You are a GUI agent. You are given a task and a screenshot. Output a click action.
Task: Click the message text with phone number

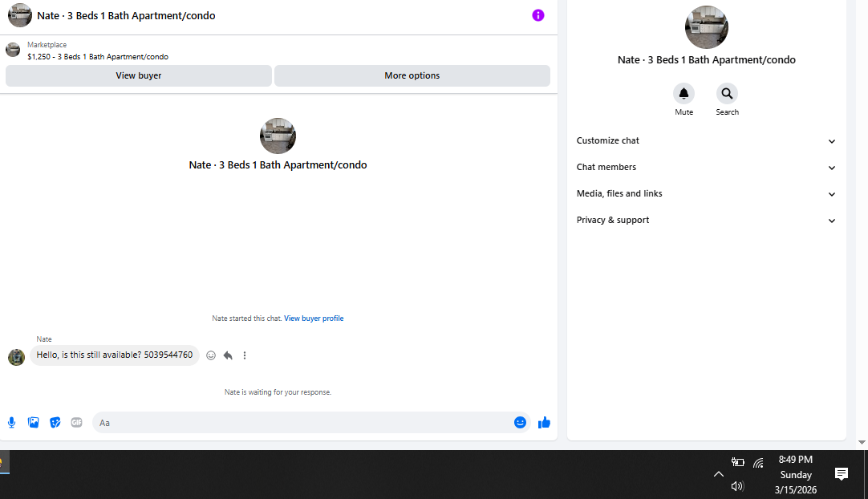pos(115,355)
